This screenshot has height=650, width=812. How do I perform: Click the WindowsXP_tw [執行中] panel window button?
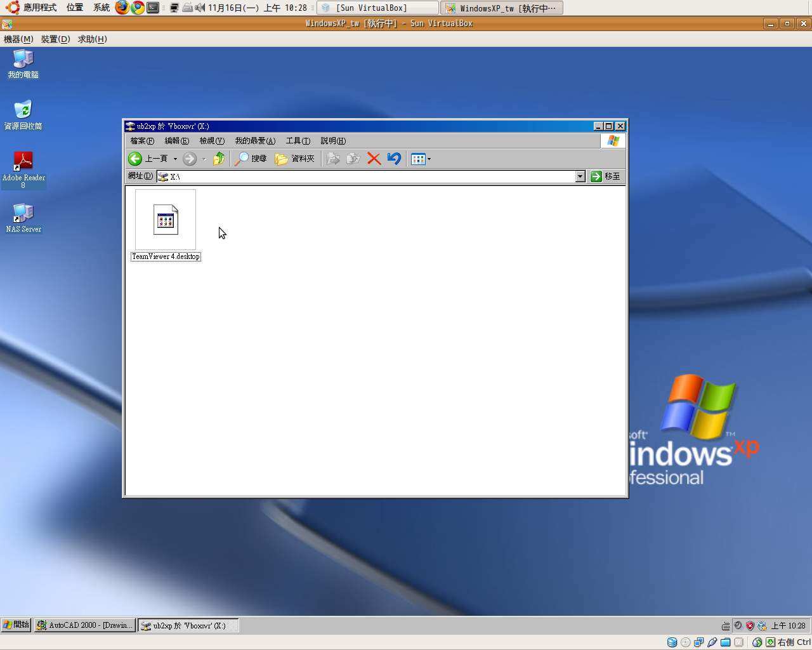pyautogui.click(x=502, y=8)
